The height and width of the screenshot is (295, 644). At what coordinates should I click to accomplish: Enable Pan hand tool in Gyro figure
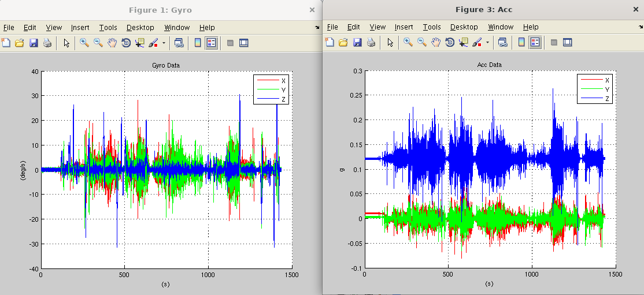(112, 43)
